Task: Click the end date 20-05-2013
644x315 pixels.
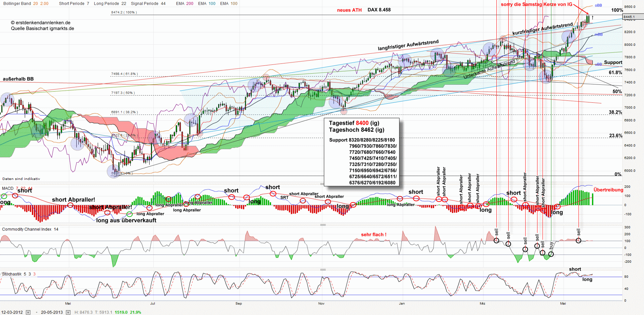Action: point(52,312)
